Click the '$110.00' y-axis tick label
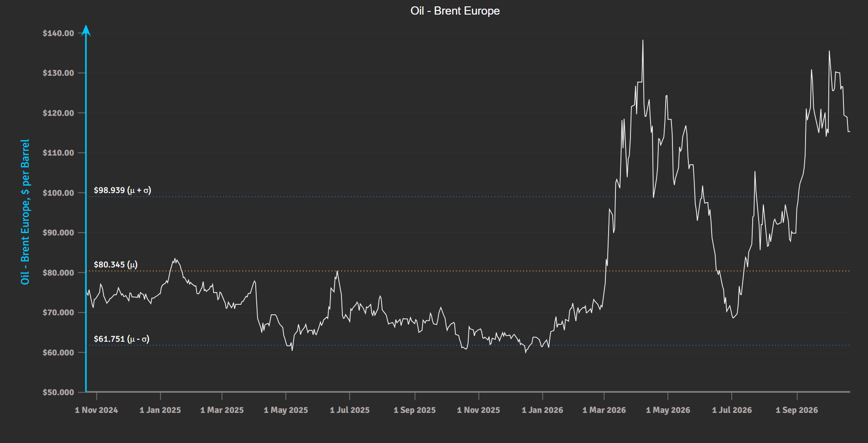Screen dimensions: 868x443 (58, 153)
